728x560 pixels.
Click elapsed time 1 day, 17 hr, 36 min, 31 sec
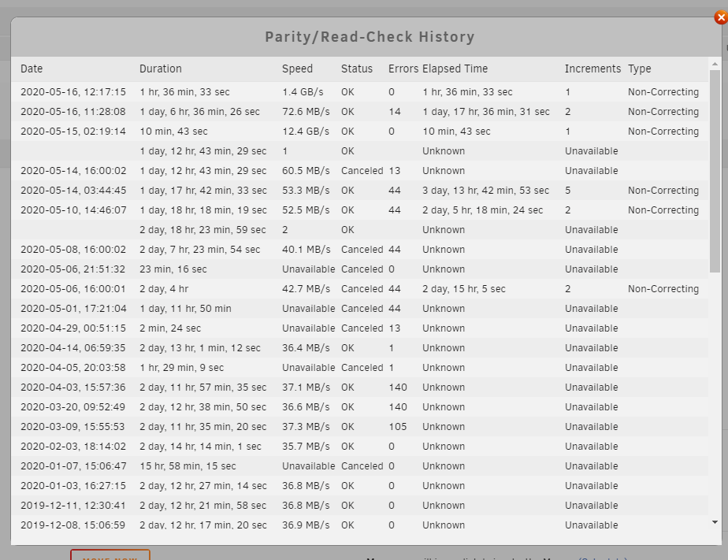tap(486, 112)
